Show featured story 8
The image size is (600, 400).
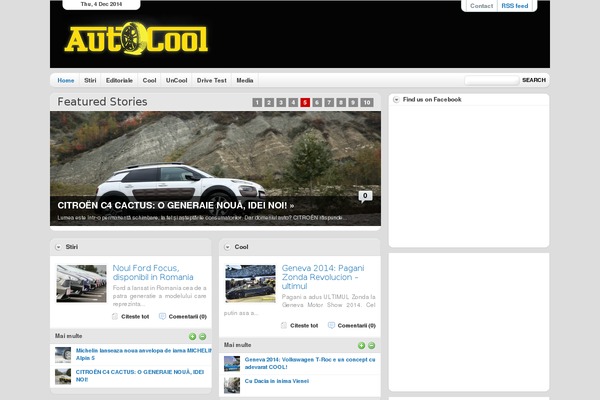point(341,102)
